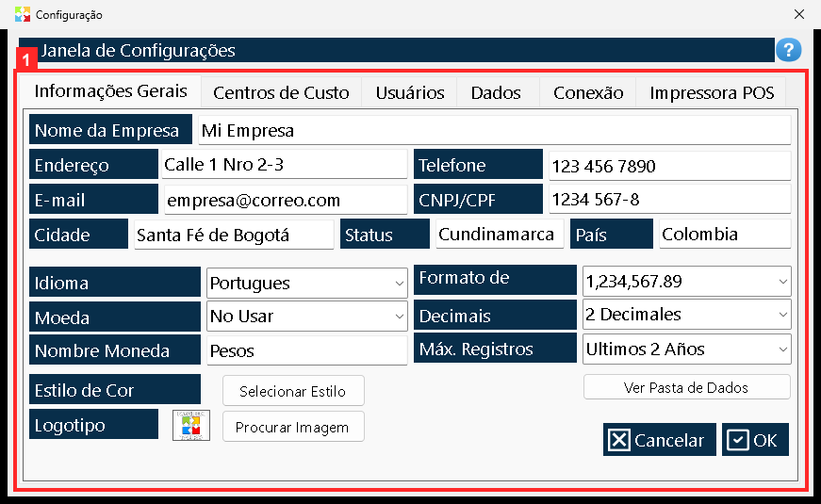Switch to the Informações Gerais tab
The height and width of the screenshot is (504, 821).
click(110, 91)
